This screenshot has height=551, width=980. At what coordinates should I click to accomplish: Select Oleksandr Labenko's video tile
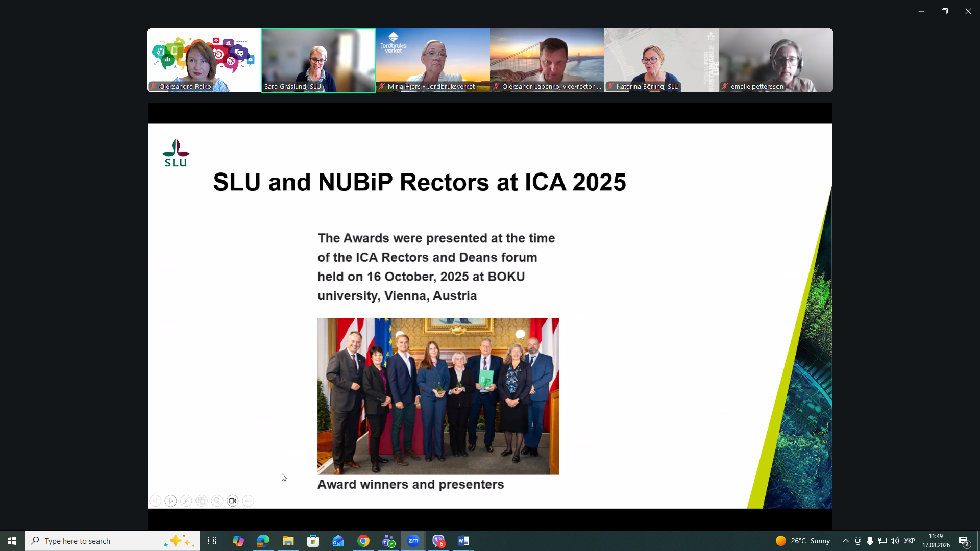547,60
